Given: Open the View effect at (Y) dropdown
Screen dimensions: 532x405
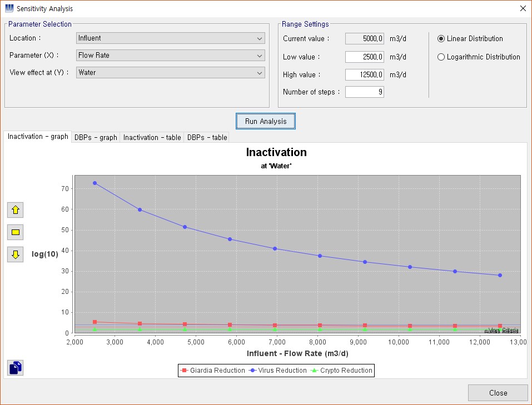Looking at the screenshot, I should 170,73.
